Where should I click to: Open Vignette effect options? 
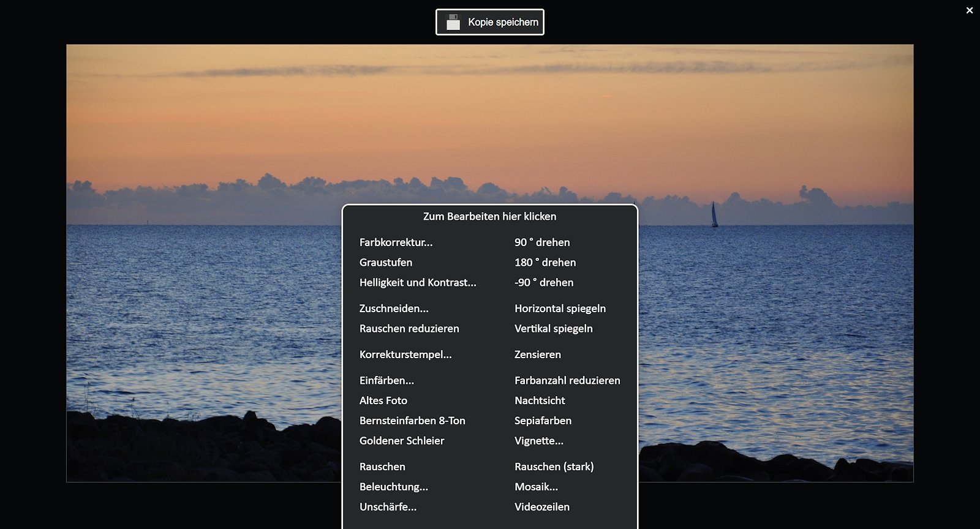(x=539, y=441)
